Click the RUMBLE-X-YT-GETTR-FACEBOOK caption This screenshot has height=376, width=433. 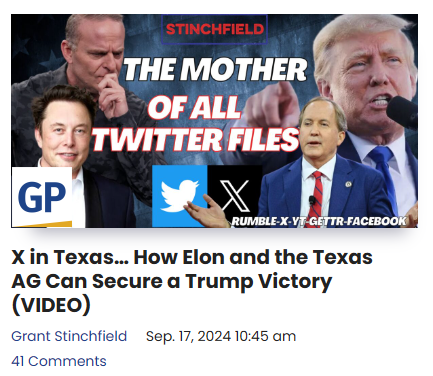point(319,221)
